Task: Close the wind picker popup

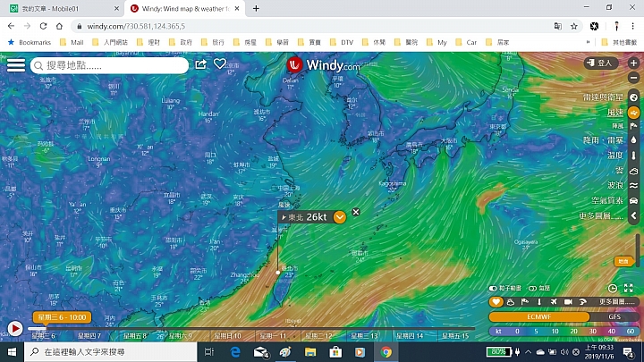Action: coord(356,212)
